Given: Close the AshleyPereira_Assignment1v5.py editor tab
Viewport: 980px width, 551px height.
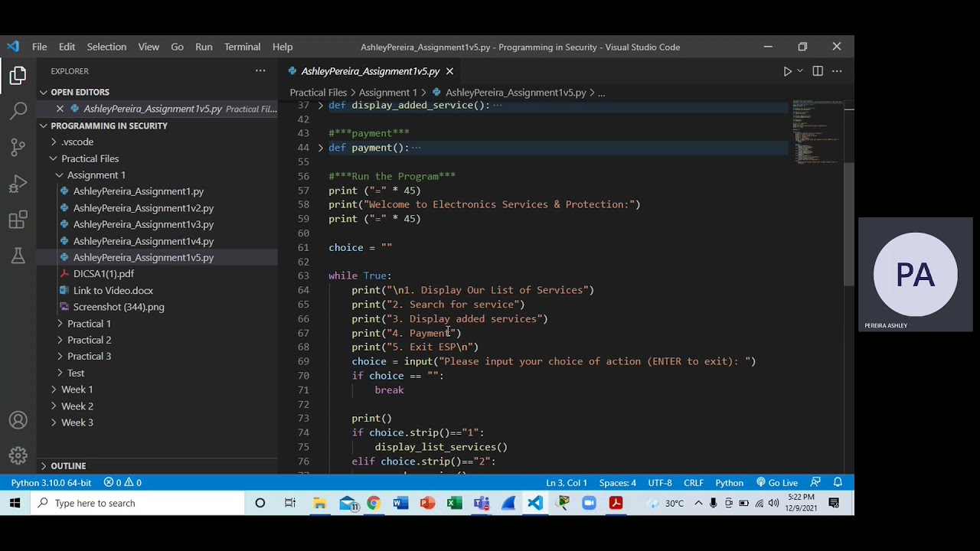Looking at the screenshot, I should pyautogui.click(x=449, y=71).
